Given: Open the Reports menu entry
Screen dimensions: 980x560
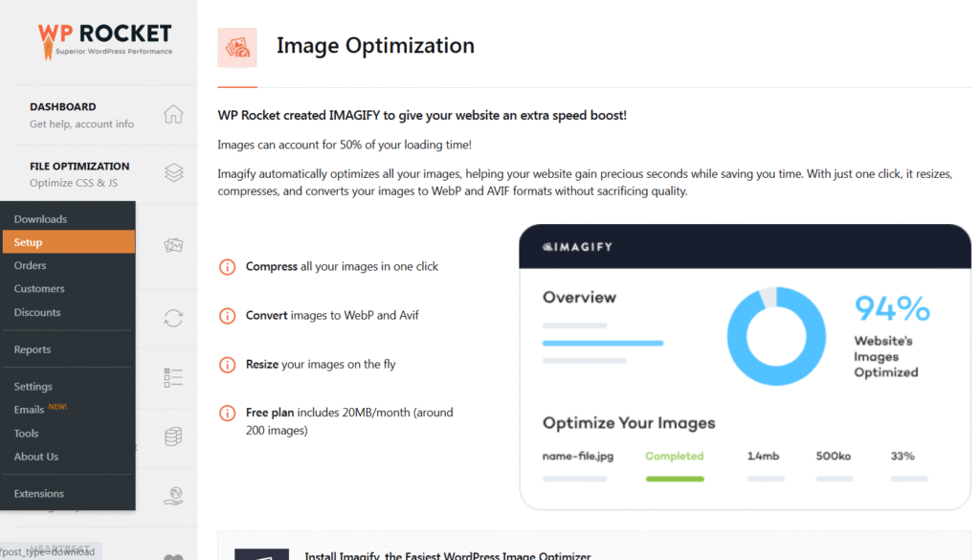Looking at the screenshot, I should (33, 349).
